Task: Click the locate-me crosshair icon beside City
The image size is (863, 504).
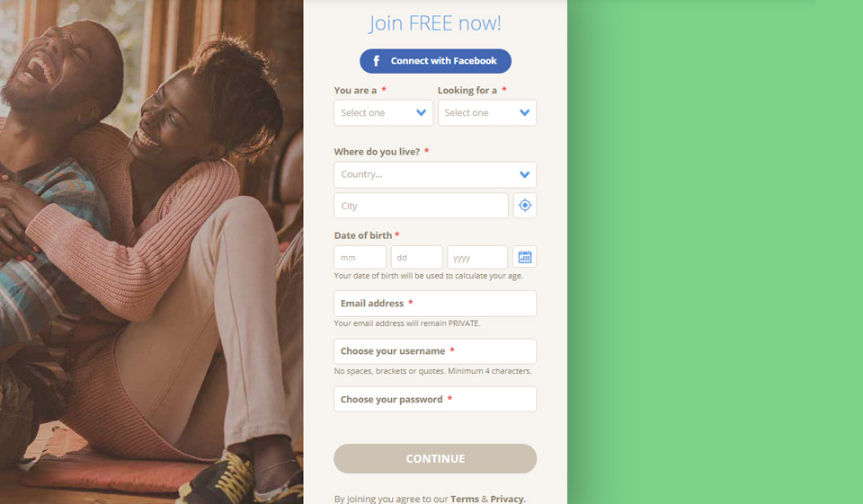Action: (524, 205)
